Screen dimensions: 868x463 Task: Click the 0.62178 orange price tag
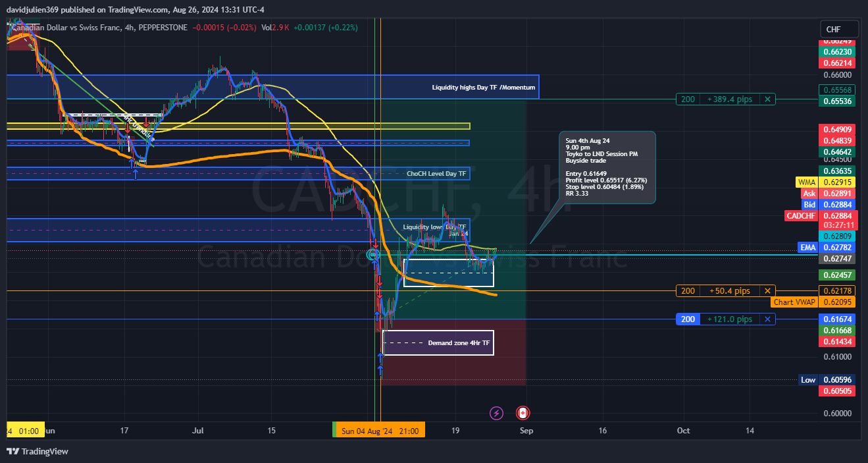pos(838,291)
